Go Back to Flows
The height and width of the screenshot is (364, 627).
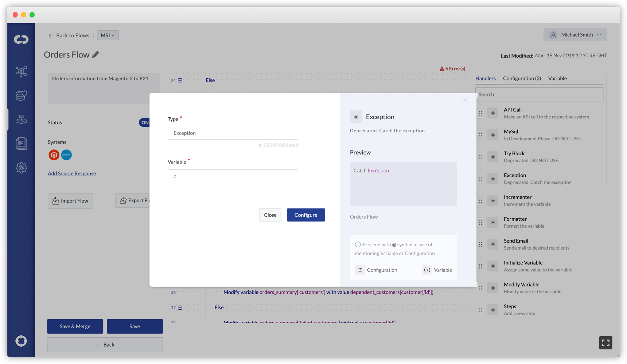click(69, 35)
